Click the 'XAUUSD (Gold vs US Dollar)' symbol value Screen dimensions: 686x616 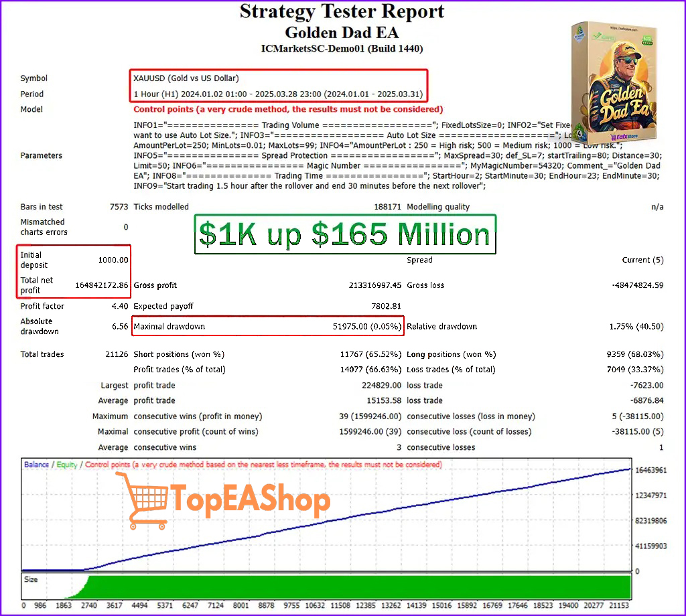click(186, 78)
